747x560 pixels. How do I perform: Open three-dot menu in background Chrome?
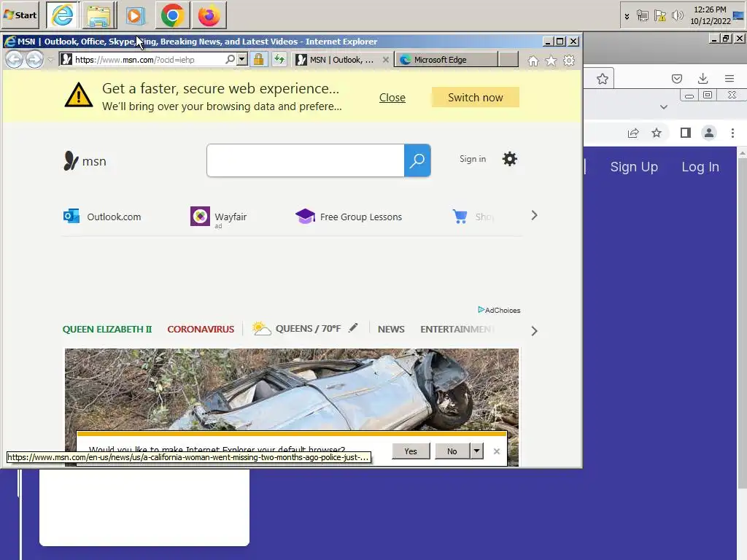coord(732,133)
